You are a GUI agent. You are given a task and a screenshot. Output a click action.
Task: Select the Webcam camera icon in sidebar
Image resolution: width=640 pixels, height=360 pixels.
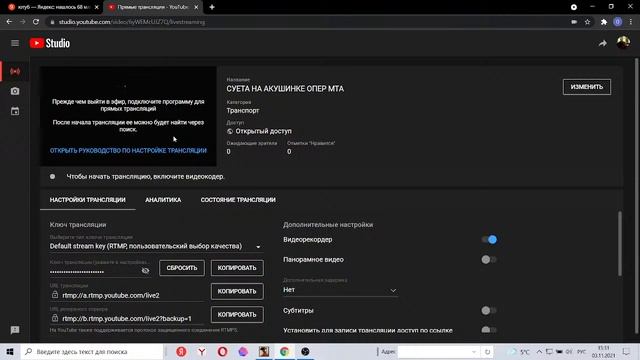click(15, 91)
